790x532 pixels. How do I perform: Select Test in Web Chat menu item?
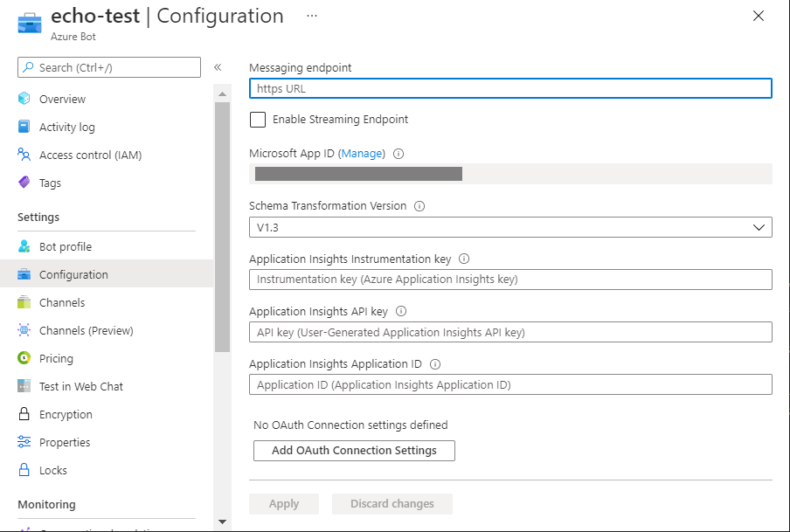tap(80, 386)
